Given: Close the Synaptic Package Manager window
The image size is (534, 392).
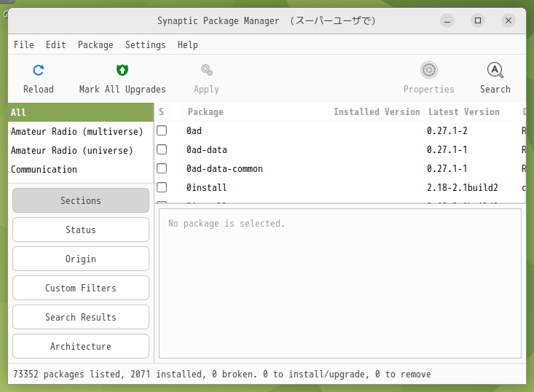Looking at the screenshot, I should point(509,21).
